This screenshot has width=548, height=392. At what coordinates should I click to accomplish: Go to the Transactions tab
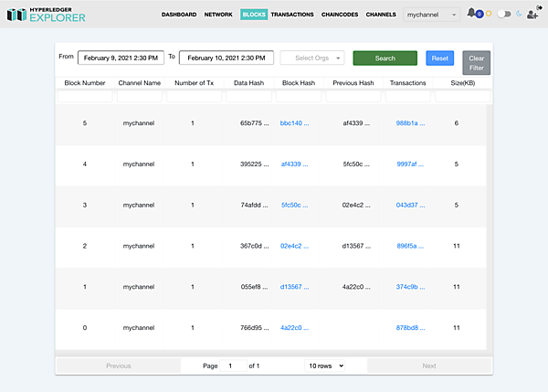pyautogui.click(x=292, y=15)
